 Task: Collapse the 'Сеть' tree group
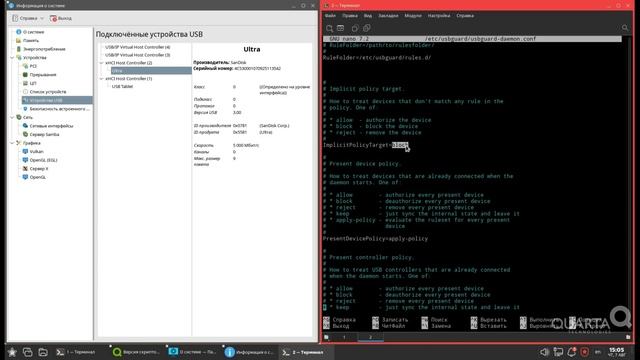pos(12,117)
